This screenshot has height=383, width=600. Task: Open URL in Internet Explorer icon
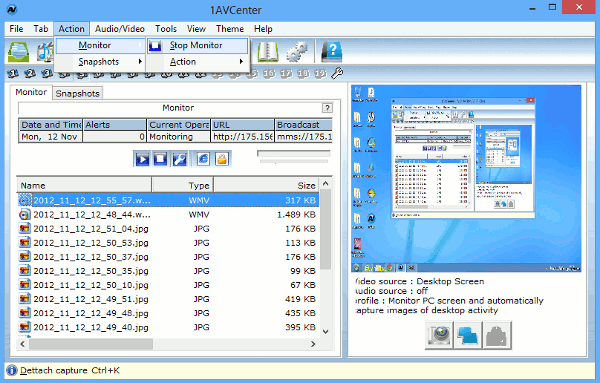(x=203, y=158)
